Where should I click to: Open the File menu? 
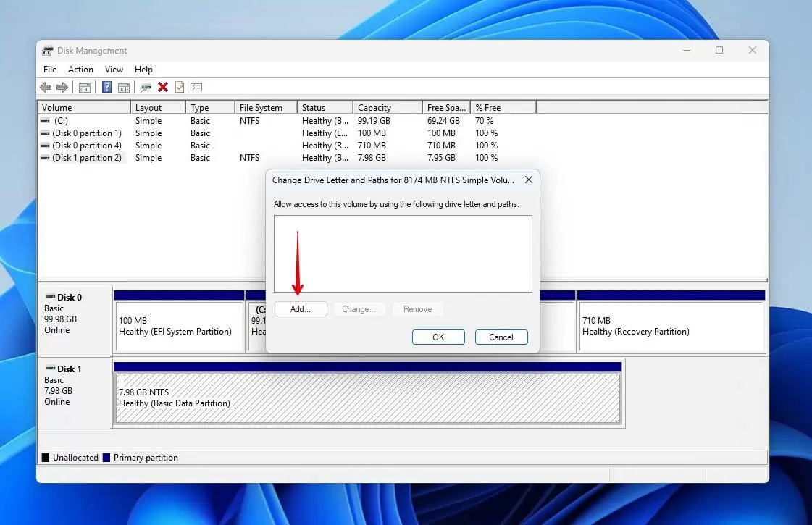coord(50,70)
